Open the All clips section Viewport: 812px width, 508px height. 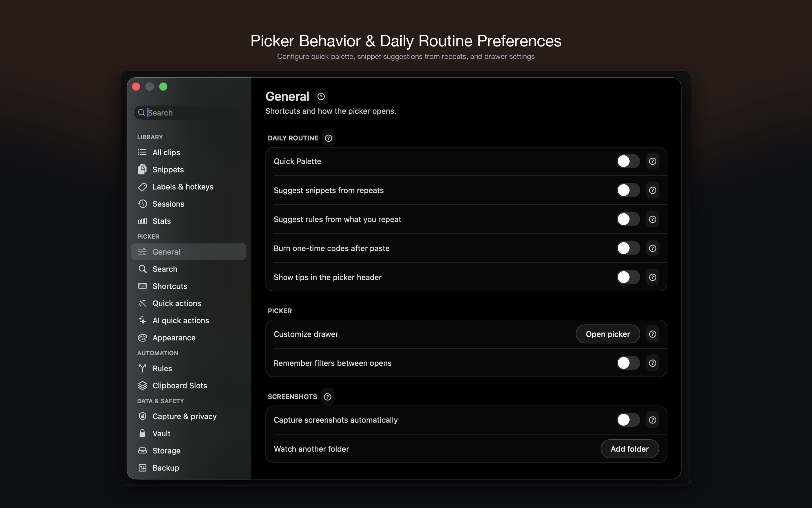(188, 152)
